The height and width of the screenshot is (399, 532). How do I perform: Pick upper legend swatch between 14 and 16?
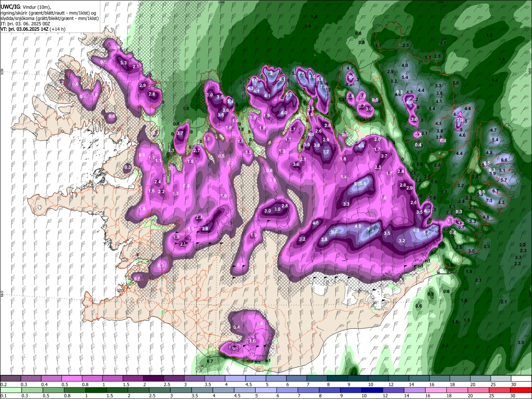point(419,379)
